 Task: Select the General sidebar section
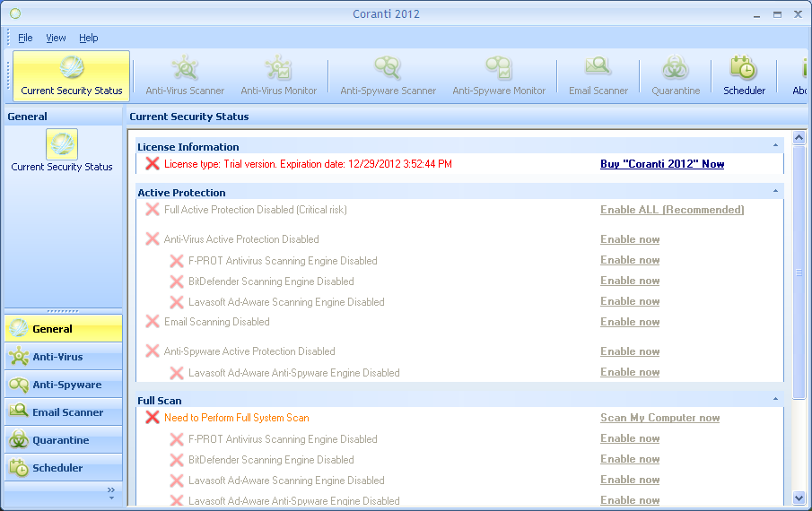(63, 328)
